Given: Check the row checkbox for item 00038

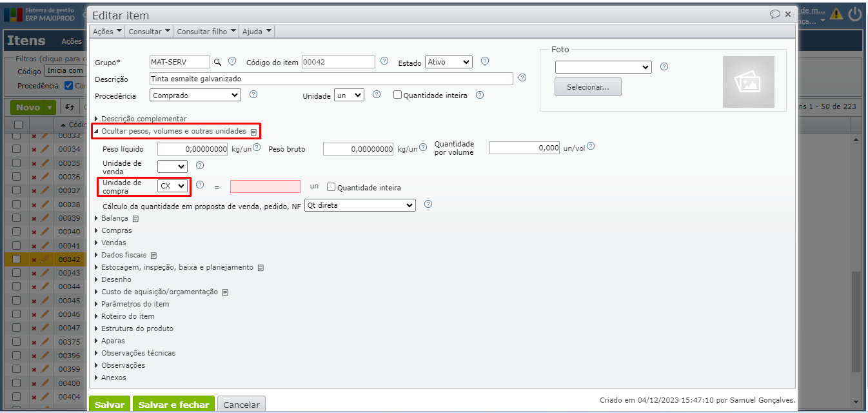Looking at the screenshot, I should 17,205.
